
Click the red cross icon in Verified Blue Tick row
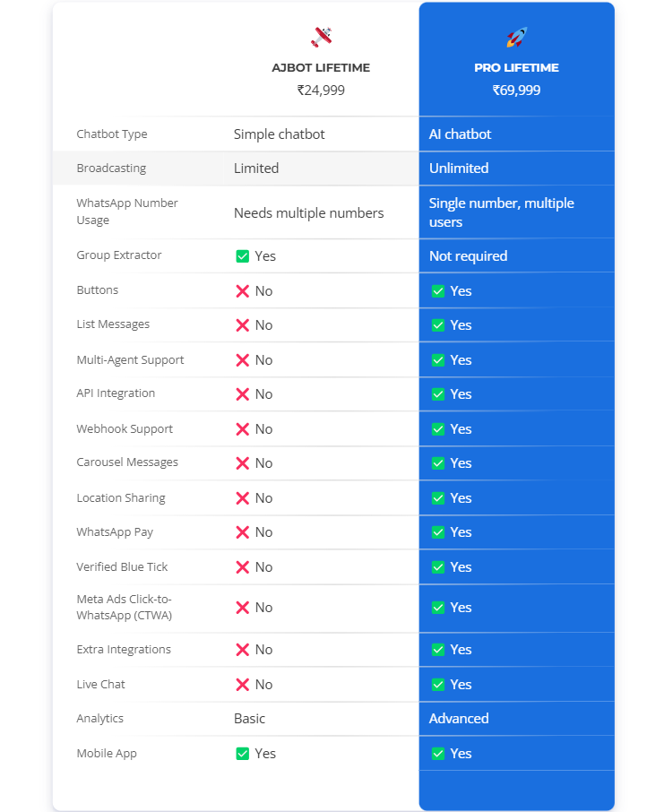tap(243, 567)
